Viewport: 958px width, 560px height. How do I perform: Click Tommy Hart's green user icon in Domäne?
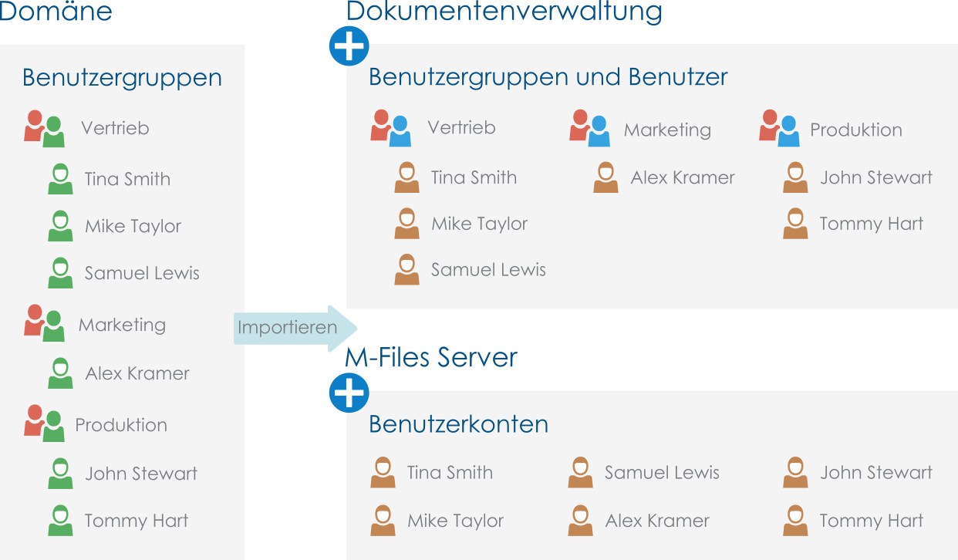[x=60, y=521]
